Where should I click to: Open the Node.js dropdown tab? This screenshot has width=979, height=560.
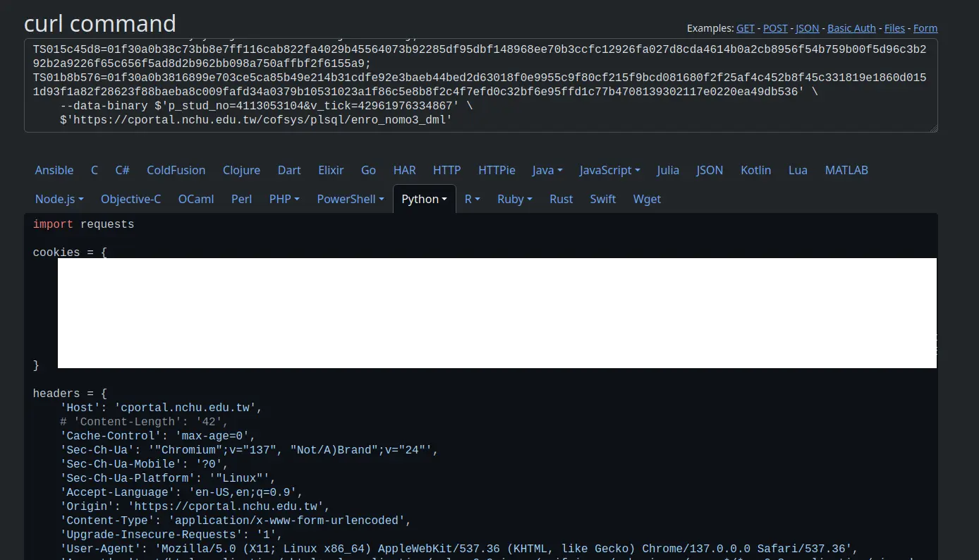pos(59,199)
